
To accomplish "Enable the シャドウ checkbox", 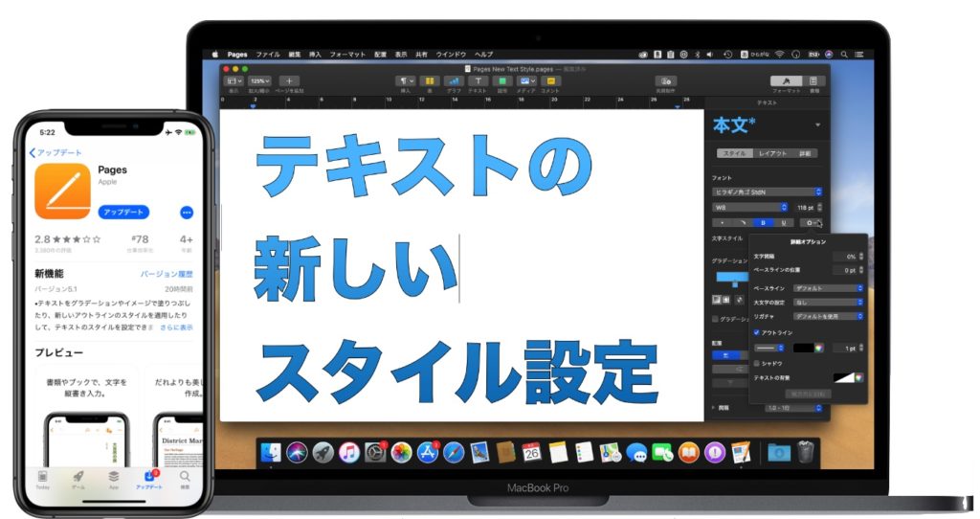I will coord(756,363).
